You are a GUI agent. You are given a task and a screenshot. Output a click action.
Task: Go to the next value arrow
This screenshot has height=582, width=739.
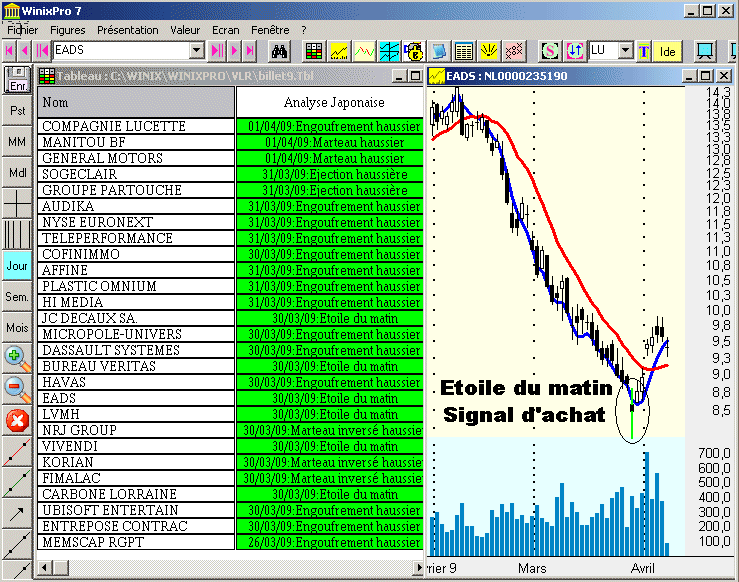pos(234,50)
